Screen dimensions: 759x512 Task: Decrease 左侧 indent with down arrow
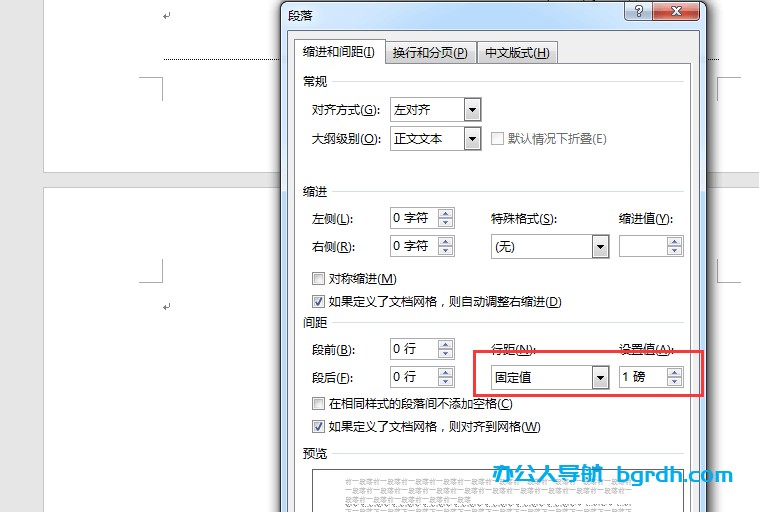tap(445, 223)
